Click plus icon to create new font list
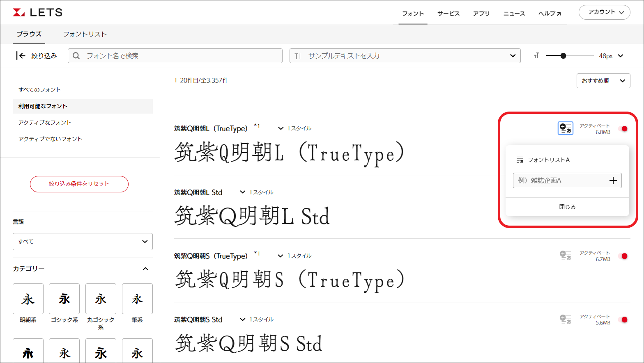The image size is (644, 363). click(613, 180)
